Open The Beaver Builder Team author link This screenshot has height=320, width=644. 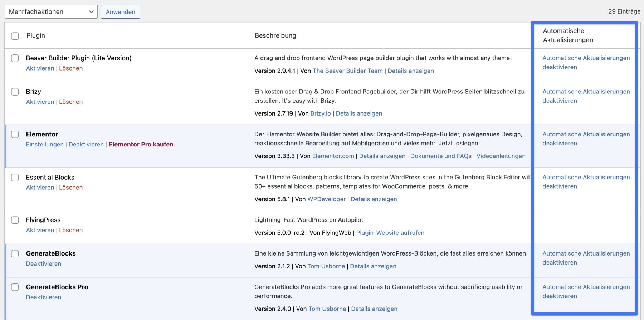coord(348,71)
